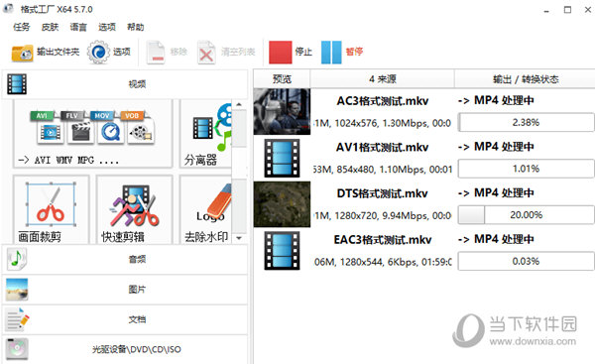Click the Format Factory title bar icon

[8, 8]
